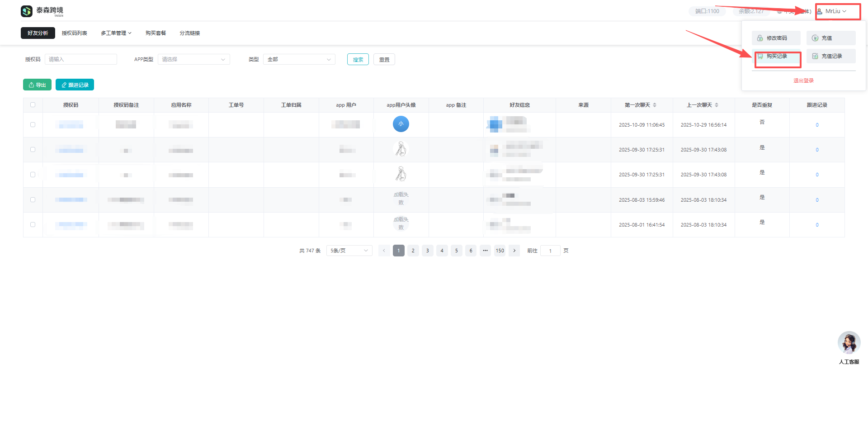Open 充值记录 from the user menu

(830, 56)
